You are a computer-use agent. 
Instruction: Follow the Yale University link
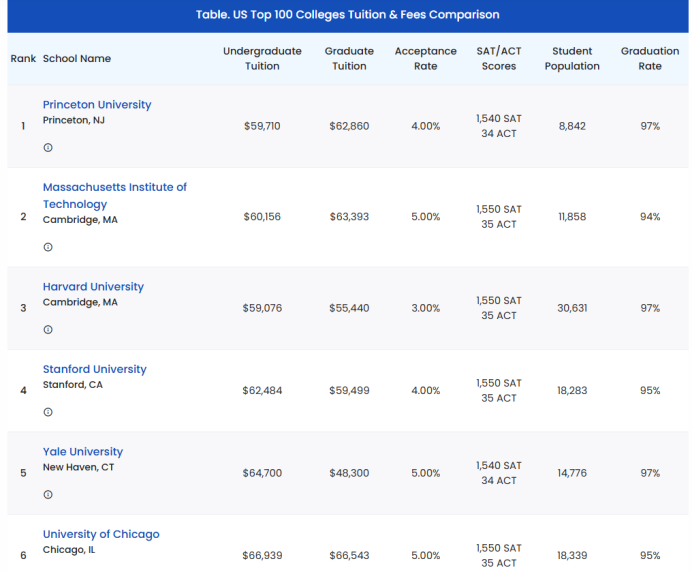83,452
